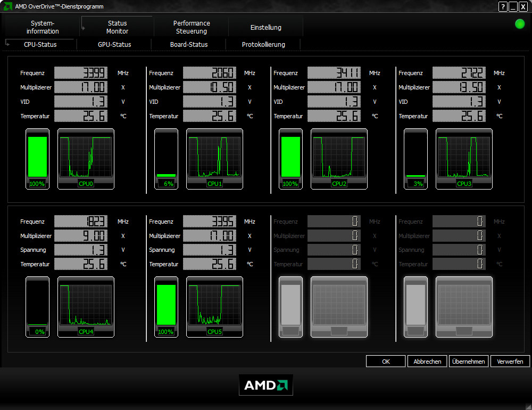The width and height of the screenshot is (532, 410).
Task: Click the green status indicator light
Action: pyautogui.click(x=520, y=24)
